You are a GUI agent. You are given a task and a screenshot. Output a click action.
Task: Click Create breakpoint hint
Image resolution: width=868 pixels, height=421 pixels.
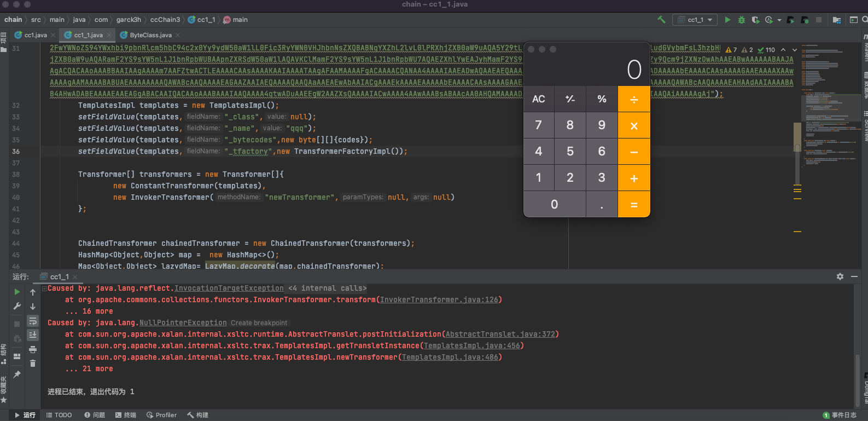259,323
